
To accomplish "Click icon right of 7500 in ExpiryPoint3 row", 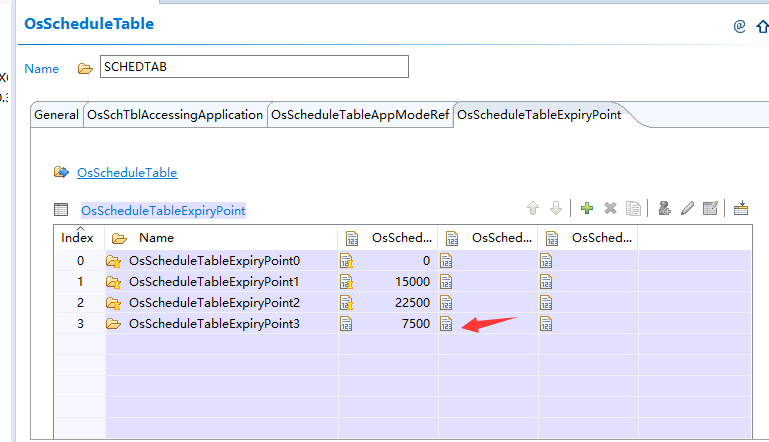I will tap(446, 324).
